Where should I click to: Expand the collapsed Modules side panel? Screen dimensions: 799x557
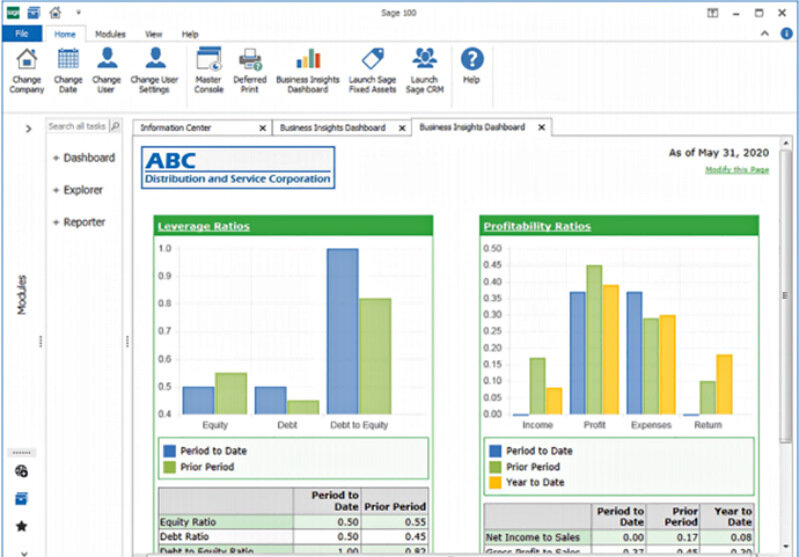pos(28,128)
